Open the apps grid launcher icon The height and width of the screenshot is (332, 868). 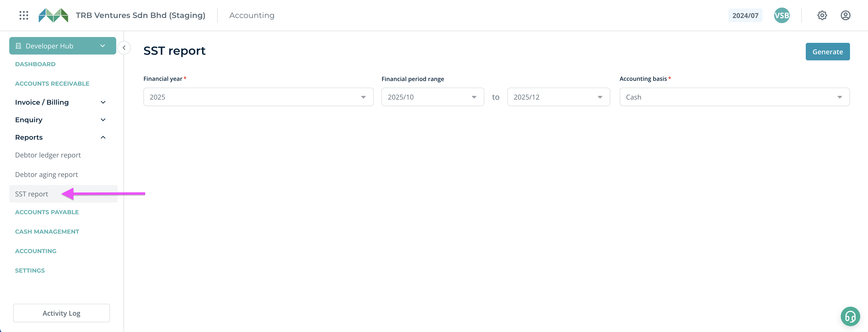pyautogui.click(x=24, y=15)
